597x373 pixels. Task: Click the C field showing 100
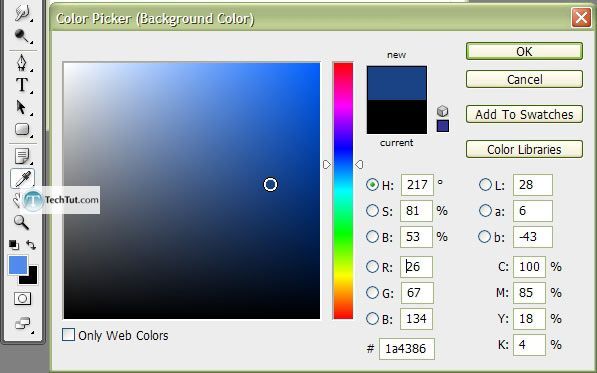point(529,266)
